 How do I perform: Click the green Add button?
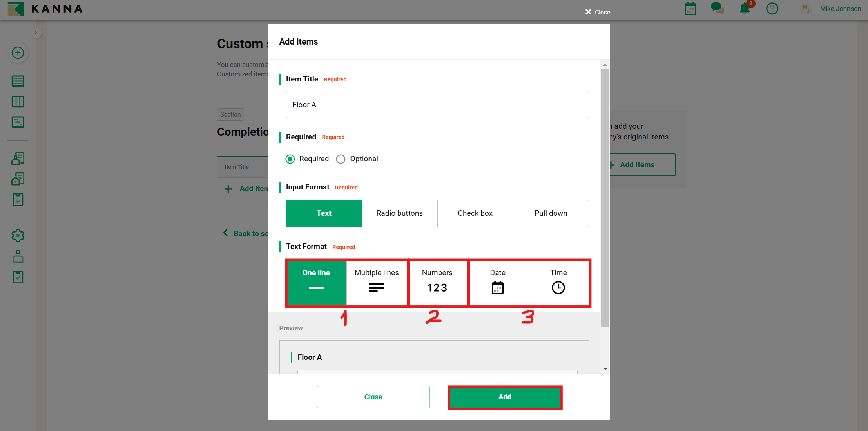[505, 397]
